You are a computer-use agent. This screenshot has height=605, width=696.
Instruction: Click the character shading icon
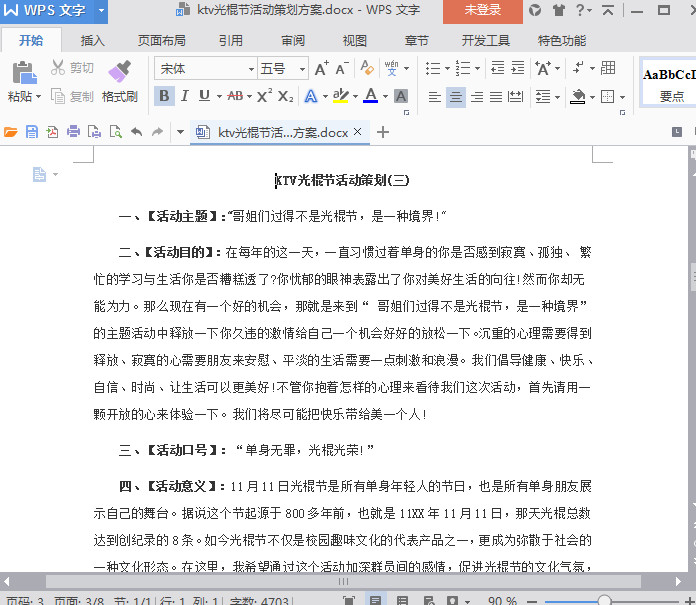click(401, 96)
